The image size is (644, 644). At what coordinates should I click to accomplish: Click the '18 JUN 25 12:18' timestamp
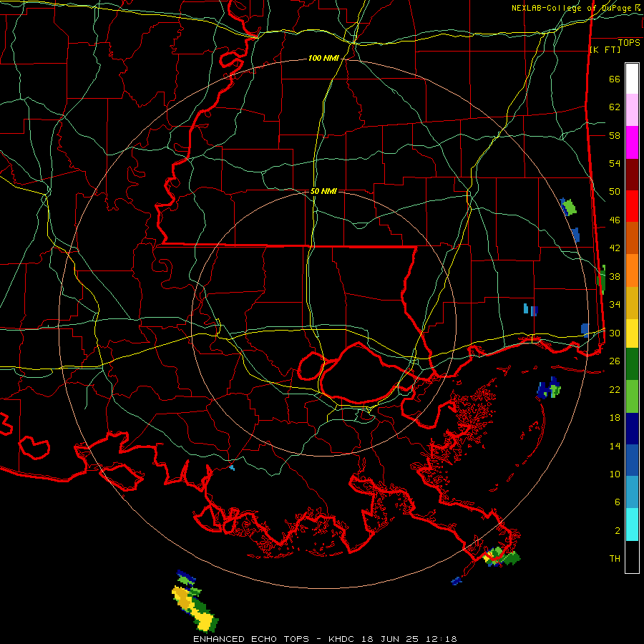click(x=409, y=639)
